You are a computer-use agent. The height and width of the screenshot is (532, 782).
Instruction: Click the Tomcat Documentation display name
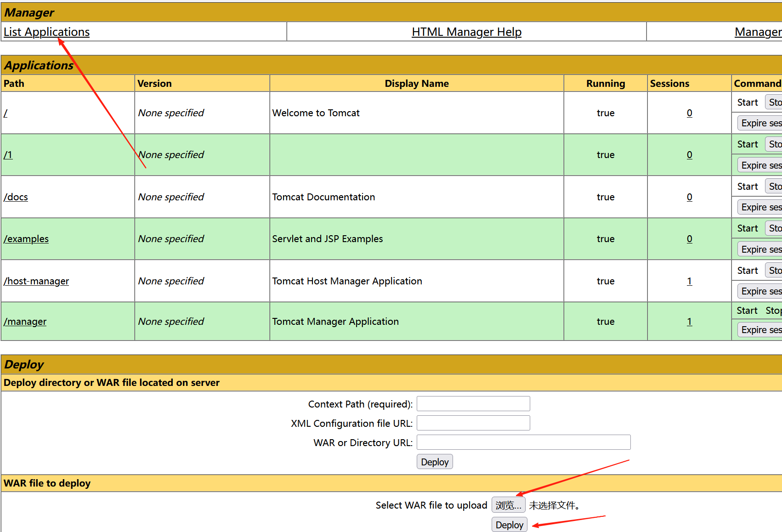pos(323,197)
